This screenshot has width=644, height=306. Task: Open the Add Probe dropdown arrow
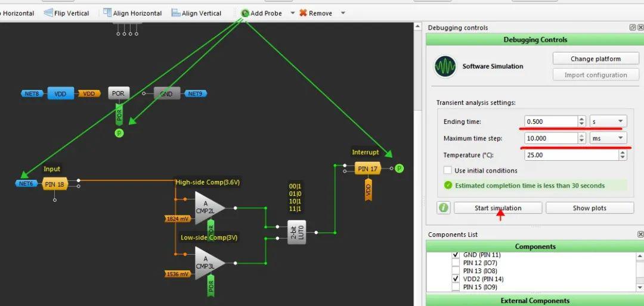(x=292, y=13)
